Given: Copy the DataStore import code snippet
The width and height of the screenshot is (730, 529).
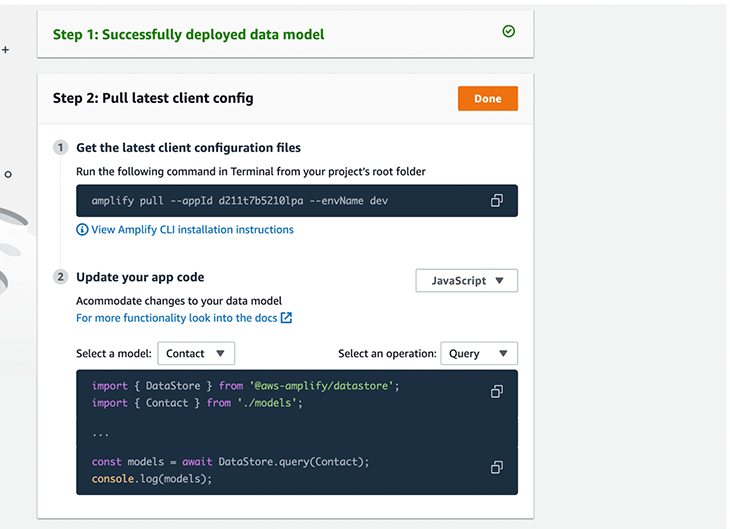Looking at the screenshot, I should [497, 392].
